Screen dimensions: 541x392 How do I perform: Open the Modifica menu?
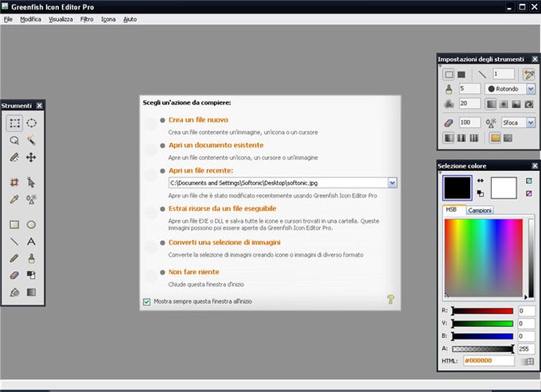pyautogui.click(x=30, y=19)
